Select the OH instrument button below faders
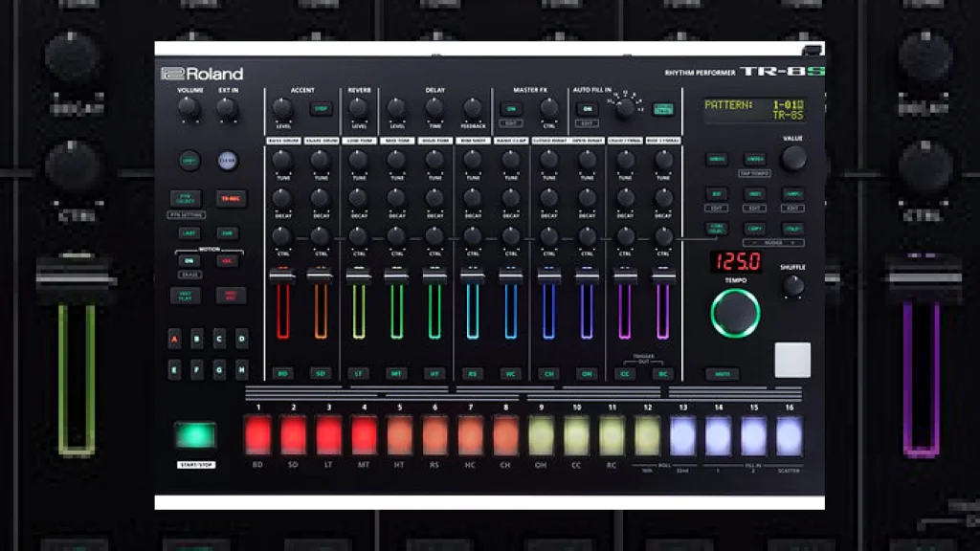Viewport: 980px width, 551px height. pos(587,374)
